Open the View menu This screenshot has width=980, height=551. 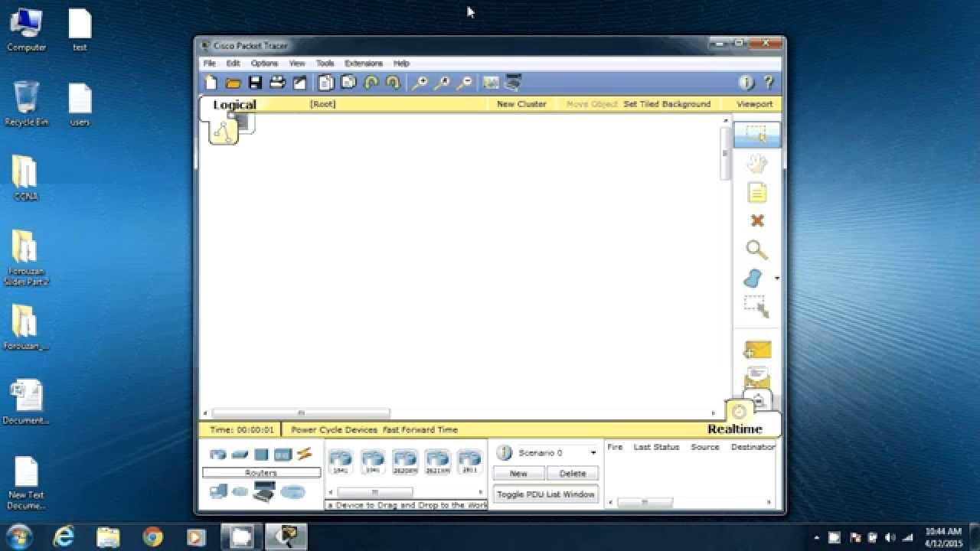pos(297,64)
